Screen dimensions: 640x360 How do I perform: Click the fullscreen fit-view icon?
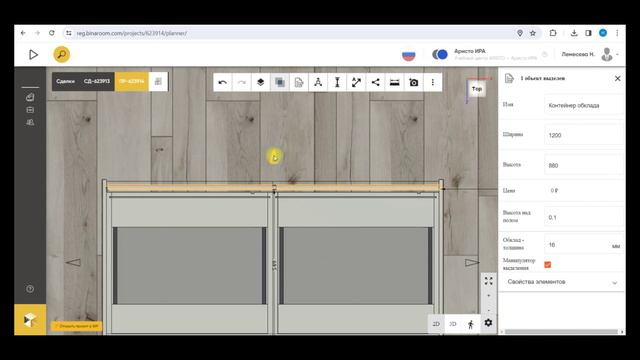pos(489,281)
